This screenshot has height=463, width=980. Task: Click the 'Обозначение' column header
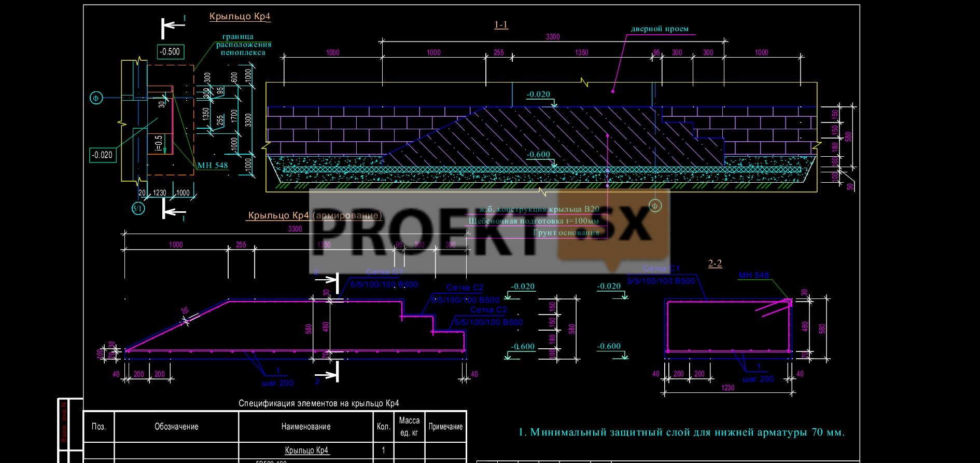176,427
